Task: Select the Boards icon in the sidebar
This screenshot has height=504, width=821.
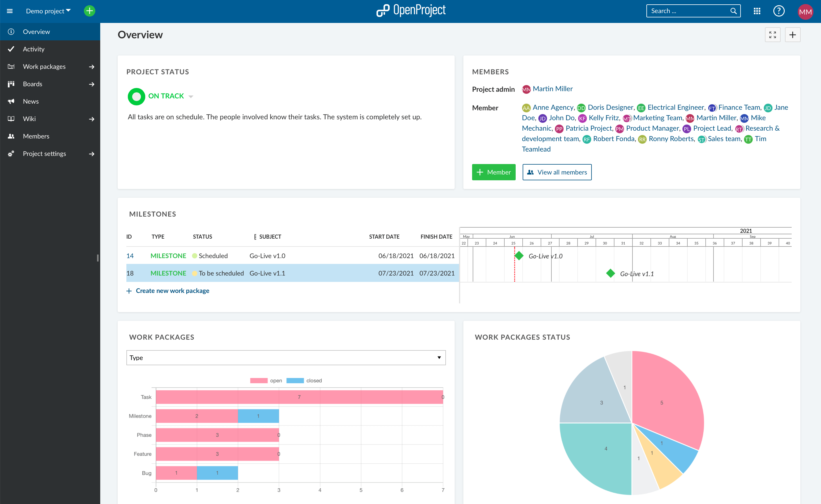Action: click(x=11, y=84)
